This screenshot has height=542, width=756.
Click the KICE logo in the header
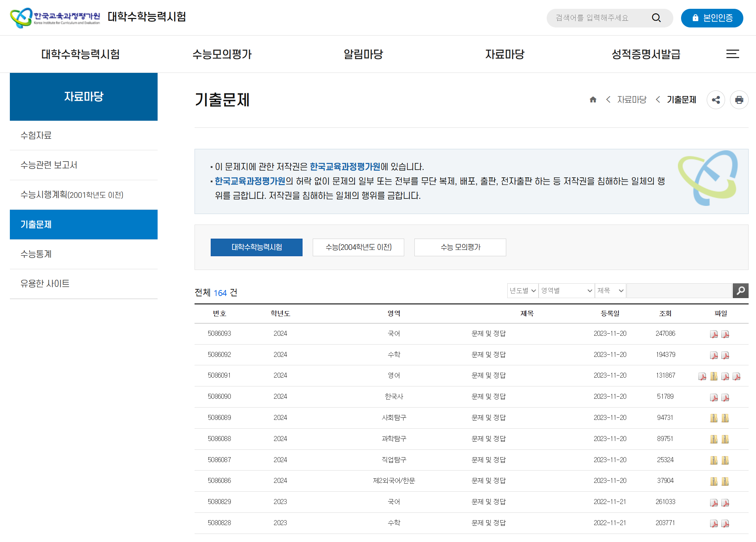[55, 17]
